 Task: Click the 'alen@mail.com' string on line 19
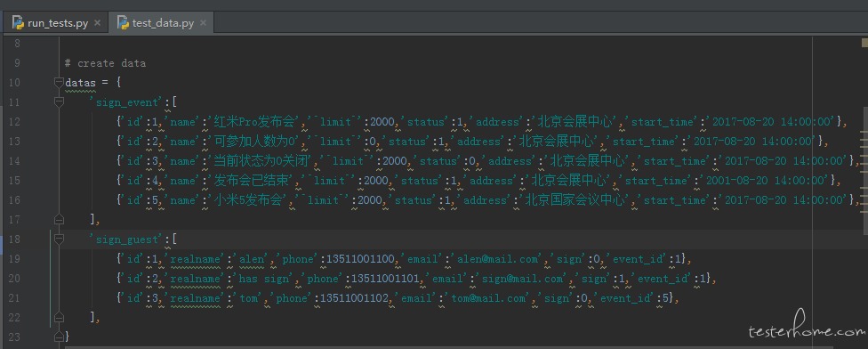(498, 259)
